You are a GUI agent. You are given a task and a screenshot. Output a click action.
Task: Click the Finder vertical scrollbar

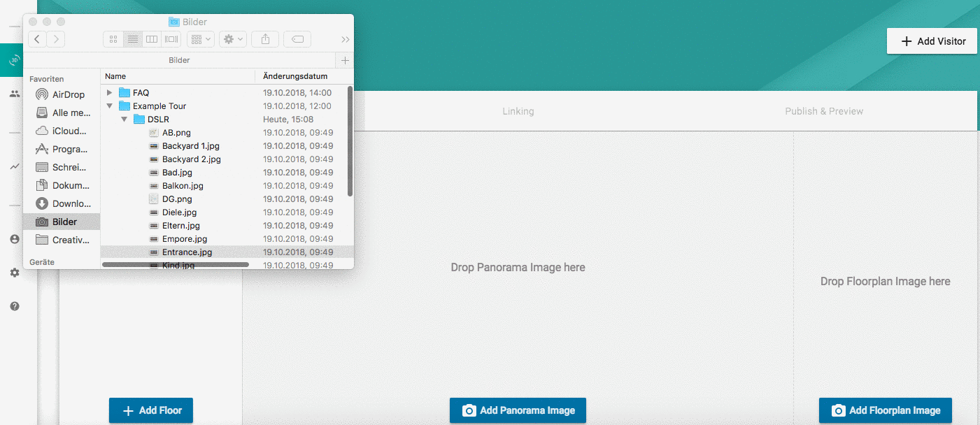[x=350, y=141]
